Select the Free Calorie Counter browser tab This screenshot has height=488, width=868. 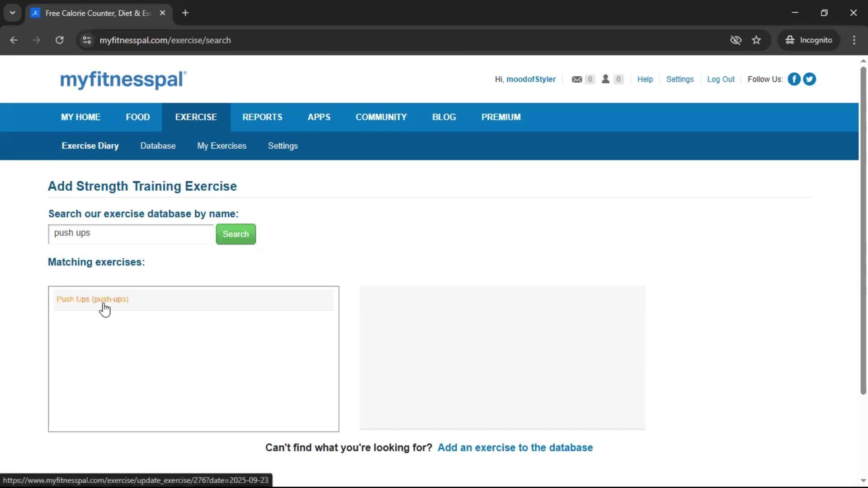(x=99, y=13)
